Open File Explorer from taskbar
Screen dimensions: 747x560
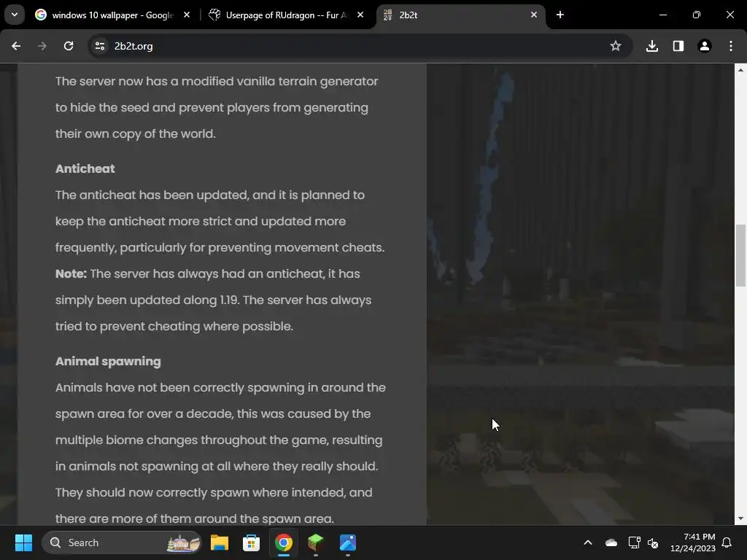pos(220,542)
